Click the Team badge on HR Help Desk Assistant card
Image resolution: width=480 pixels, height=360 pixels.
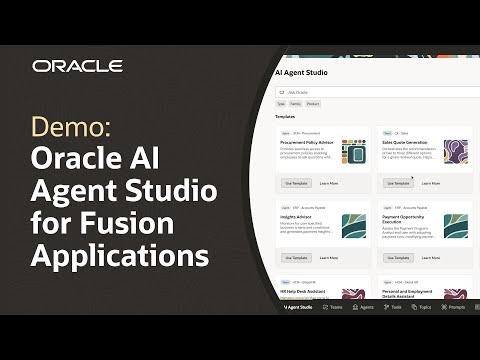coord(286,282)
